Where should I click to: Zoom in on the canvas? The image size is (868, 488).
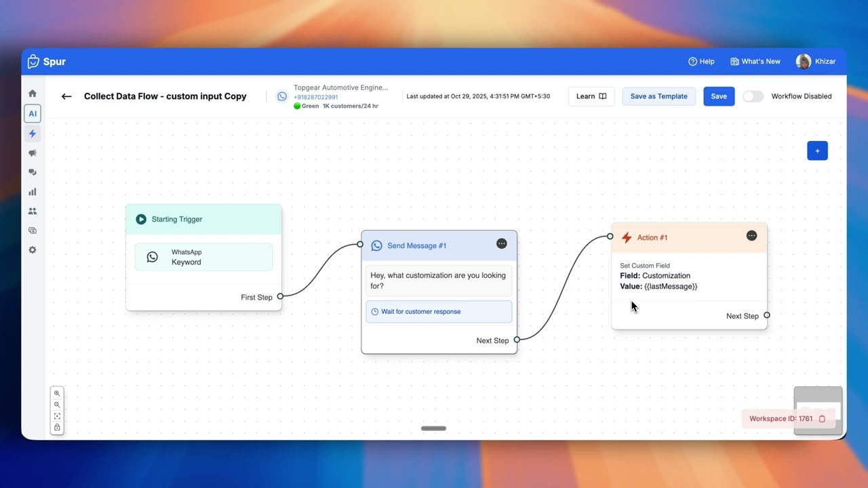pos(57,393)
